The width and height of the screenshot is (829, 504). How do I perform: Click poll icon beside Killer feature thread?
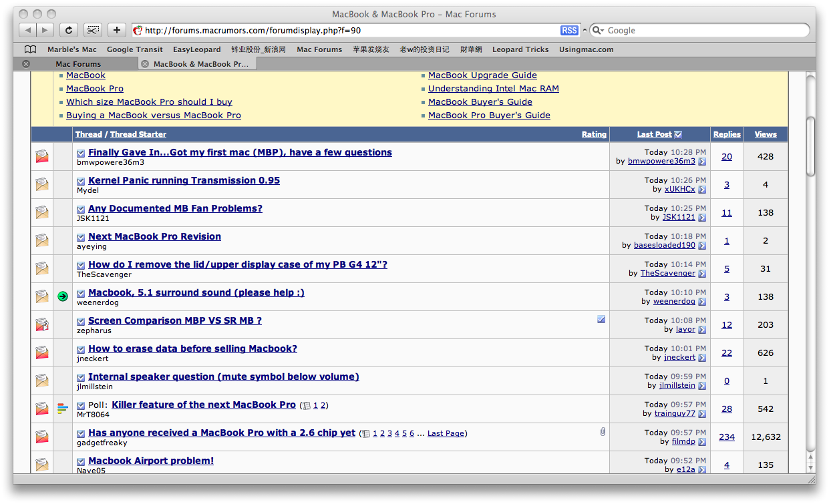pos(63,409)
